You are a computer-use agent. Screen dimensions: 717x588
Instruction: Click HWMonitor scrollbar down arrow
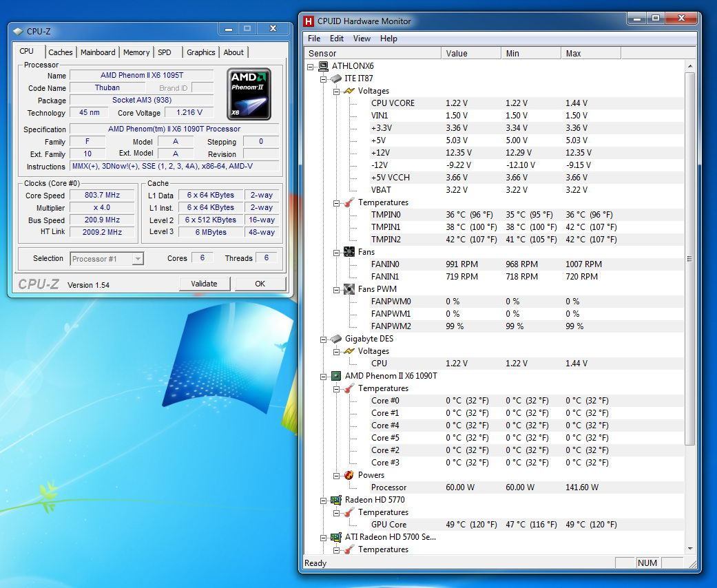point(690,549)
